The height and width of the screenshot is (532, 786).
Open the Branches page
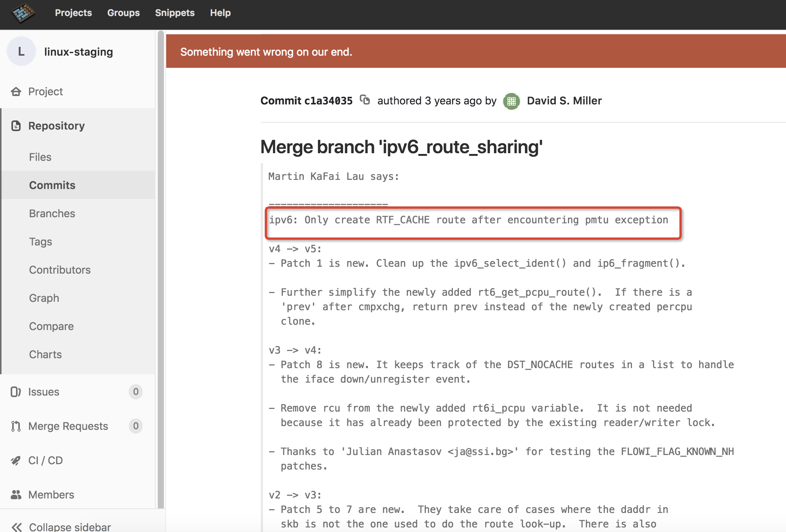(x=52, y=213)
